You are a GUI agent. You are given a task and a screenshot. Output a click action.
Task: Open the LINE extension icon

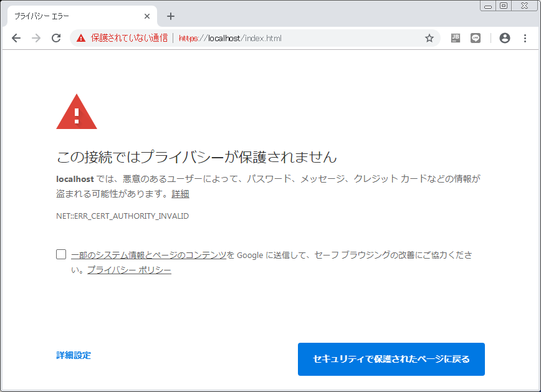475,38
